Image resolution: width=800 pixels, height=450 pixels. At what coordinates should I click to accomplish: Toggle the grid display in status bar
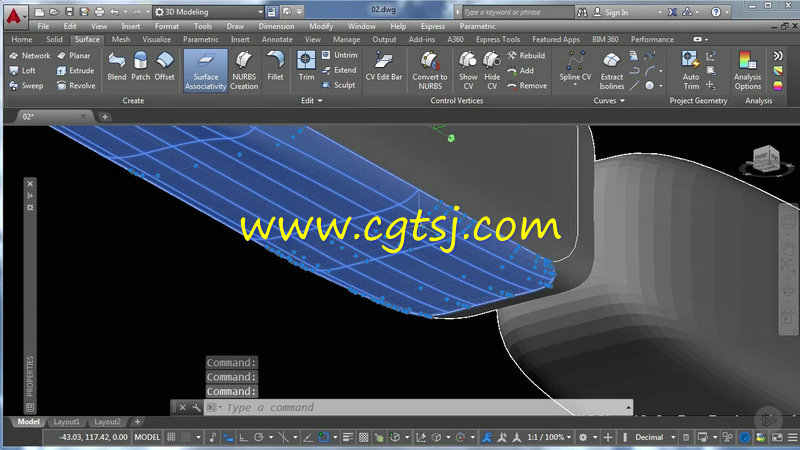[171, 437]
